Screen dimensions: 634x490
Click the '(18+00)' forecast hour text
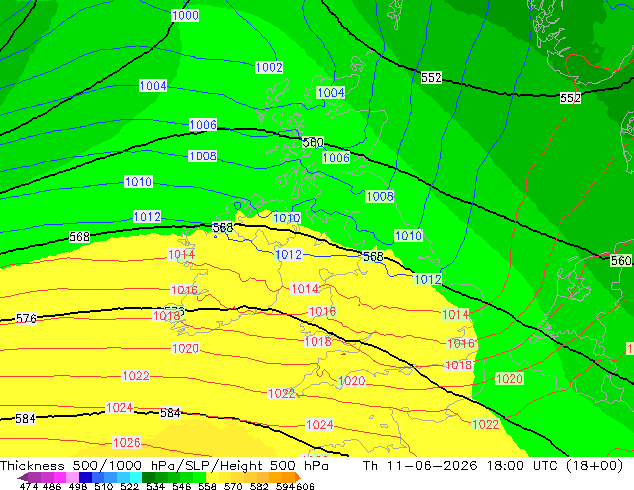click(594, 466)
